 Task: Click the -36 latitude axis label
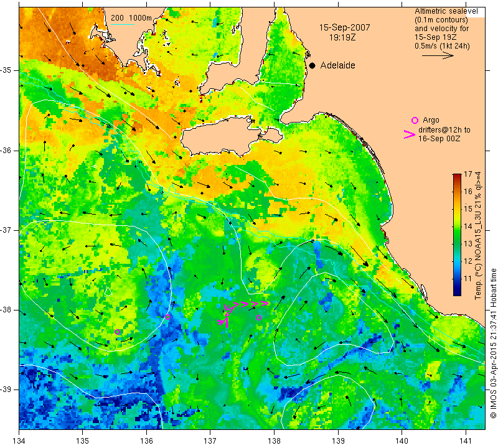point(7,150)
